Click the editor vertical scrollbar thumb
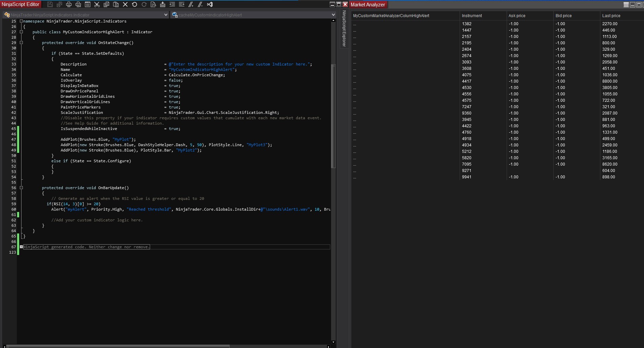Viewport: 644px width, 348px height. (333, 116)
